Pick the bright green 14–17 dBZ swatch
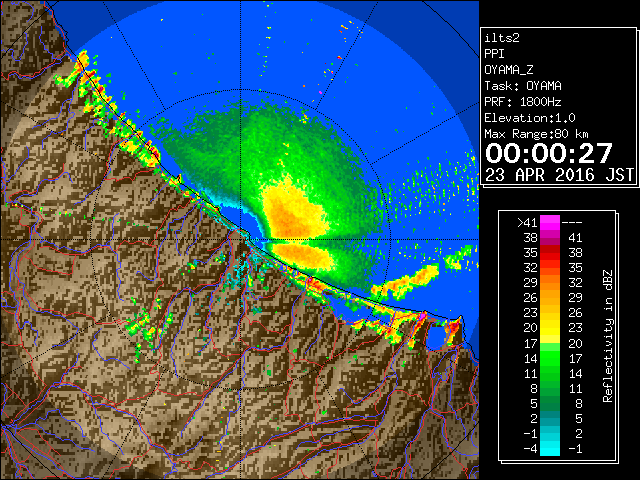Viewport: 640px width, 480px height. pos(550,358)
